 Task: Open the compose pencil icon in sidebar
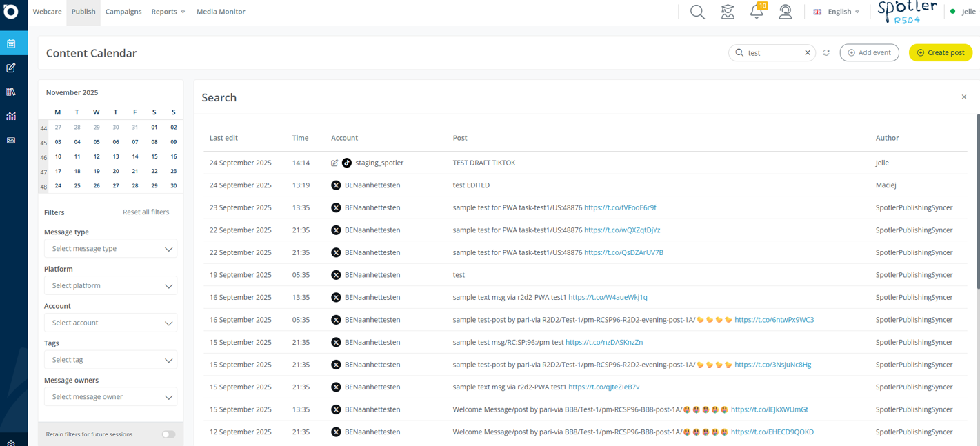11,68
